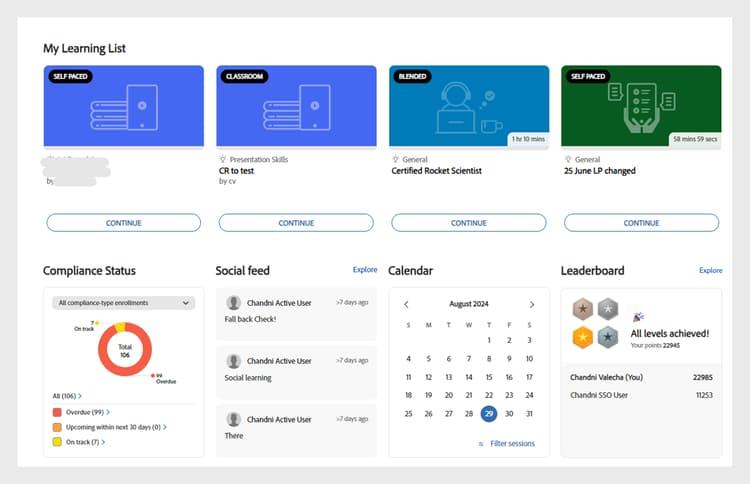Click the silver star badge in the top row
This screenshot has height=484, width=750.
(x=608, y=309)
